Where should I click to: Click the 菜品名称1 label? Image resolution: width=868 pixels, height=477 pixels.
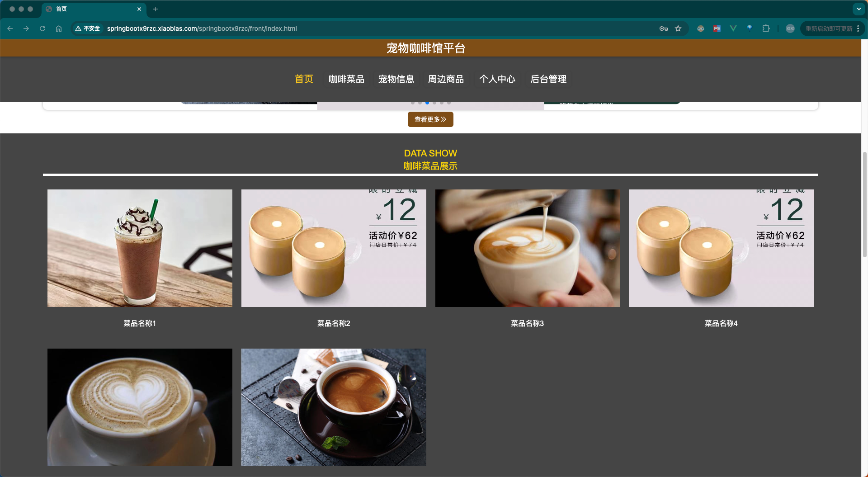(x=140, y=323)
